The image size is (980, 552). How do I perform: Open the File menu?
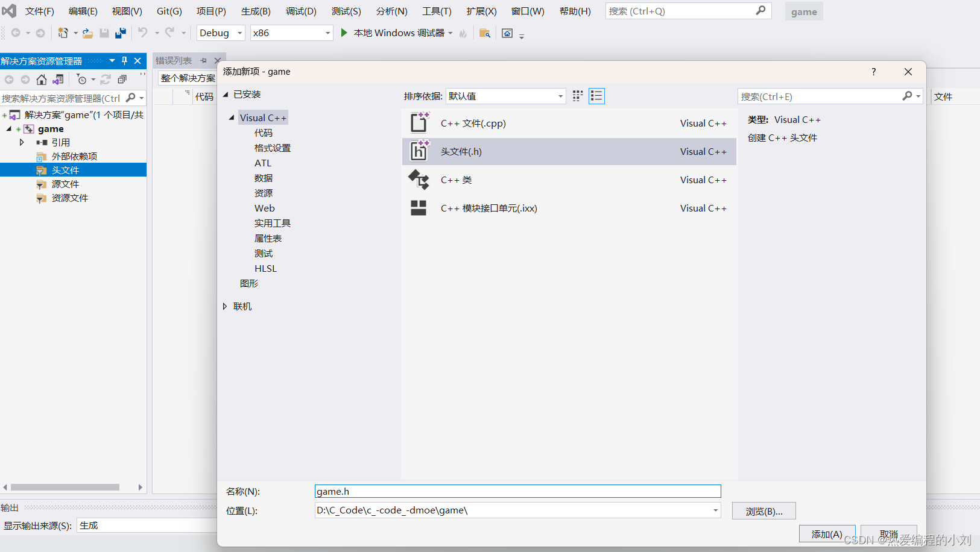click(39, 11)
